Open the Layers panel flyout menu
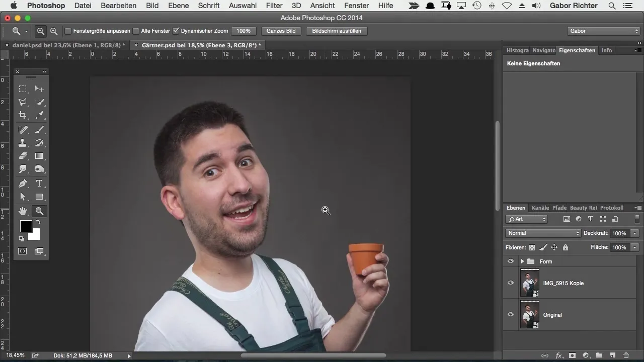The height and width of the screenshot is (362, 644). coord(638,208)
